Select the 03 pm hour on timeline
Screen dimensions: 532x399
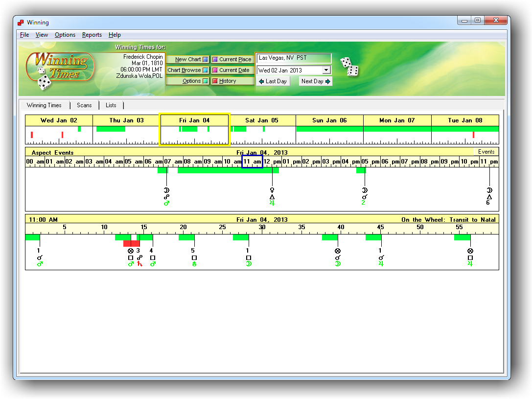coord(331,162)
